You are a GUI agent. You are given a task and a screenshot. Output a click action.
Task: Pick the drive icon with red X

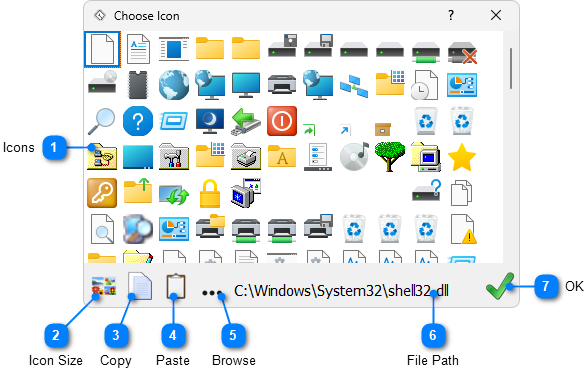pyautogui.click(x=462, y=53)
